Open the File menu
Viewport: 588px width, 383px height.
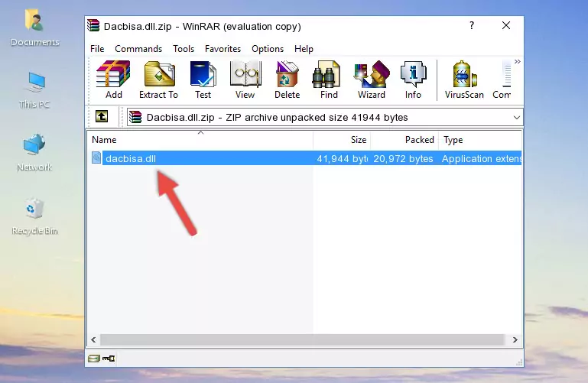point(97,49)
